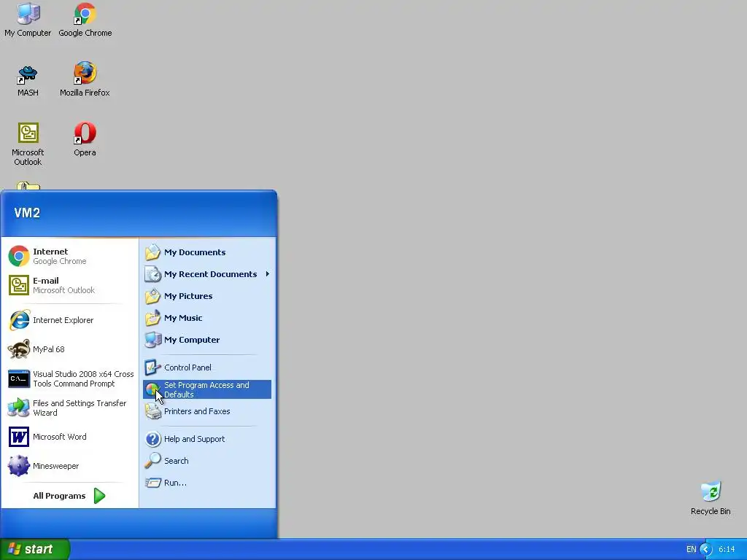
Task: Open Files and Settings Transfer Wizard
Action: click(69, 408)
